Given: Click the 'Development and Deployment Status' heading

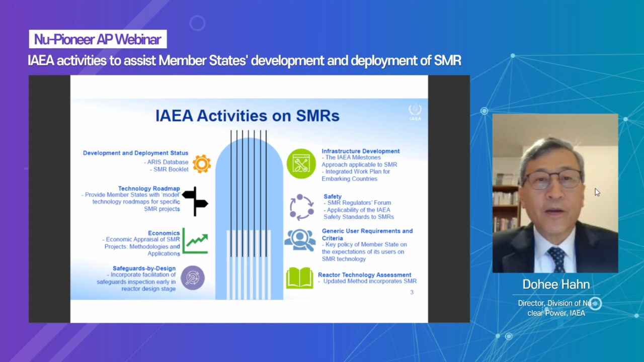Looking at the screenshot, I should click(x=136, y=153).
